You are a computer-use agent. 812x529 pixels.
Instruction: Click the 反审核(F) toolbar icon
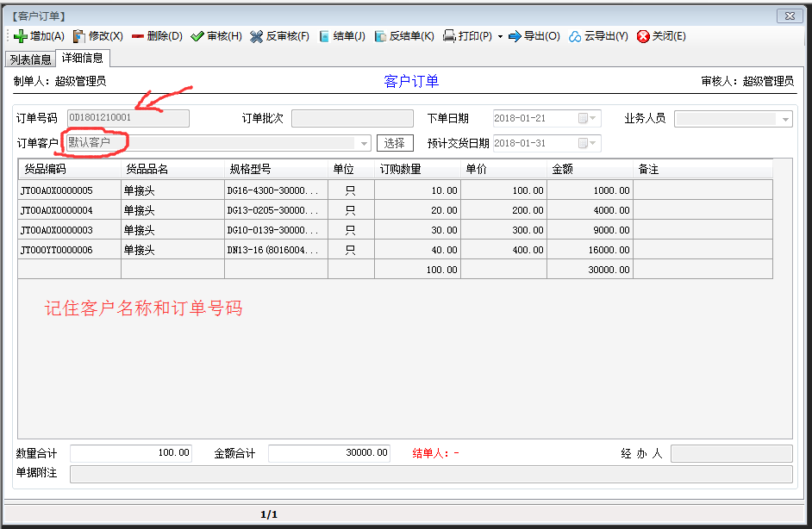(257, 36)
